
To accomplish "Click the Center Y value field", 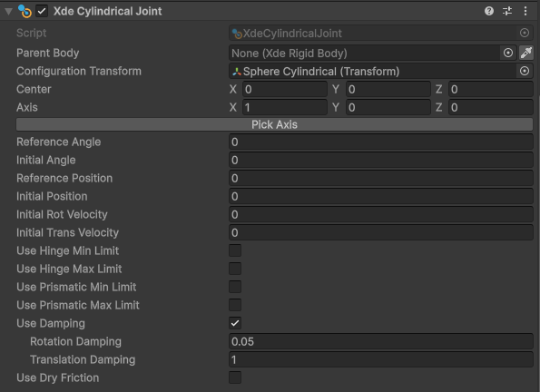I will [x=388, y=89].
